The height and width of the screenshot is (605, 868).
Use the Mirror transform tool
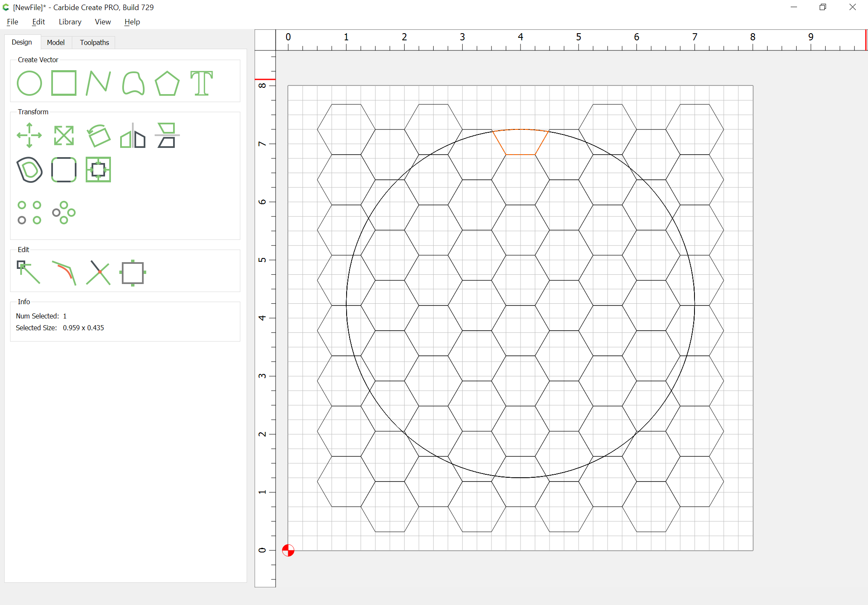(x=133, y=135)
